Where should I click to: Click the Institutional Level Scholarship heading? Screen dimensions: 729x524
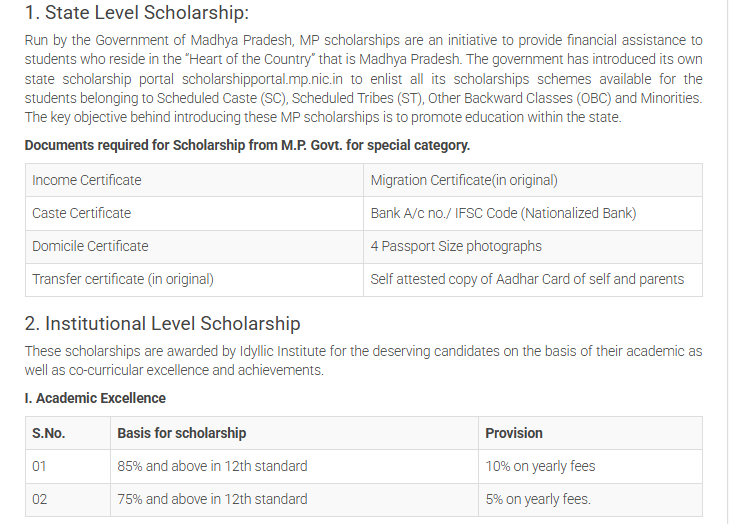tap(162, 324)
